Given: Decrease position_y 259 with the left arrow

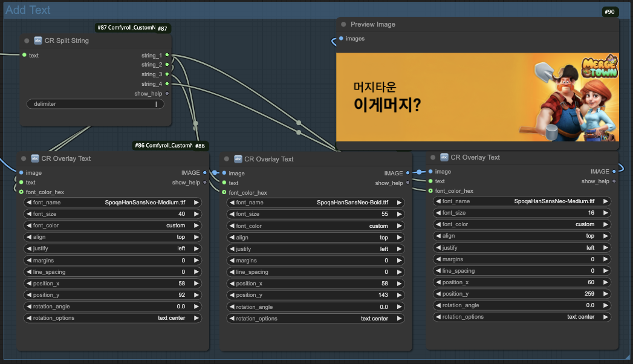Looking at the screenshot, I should click(438, 294).
